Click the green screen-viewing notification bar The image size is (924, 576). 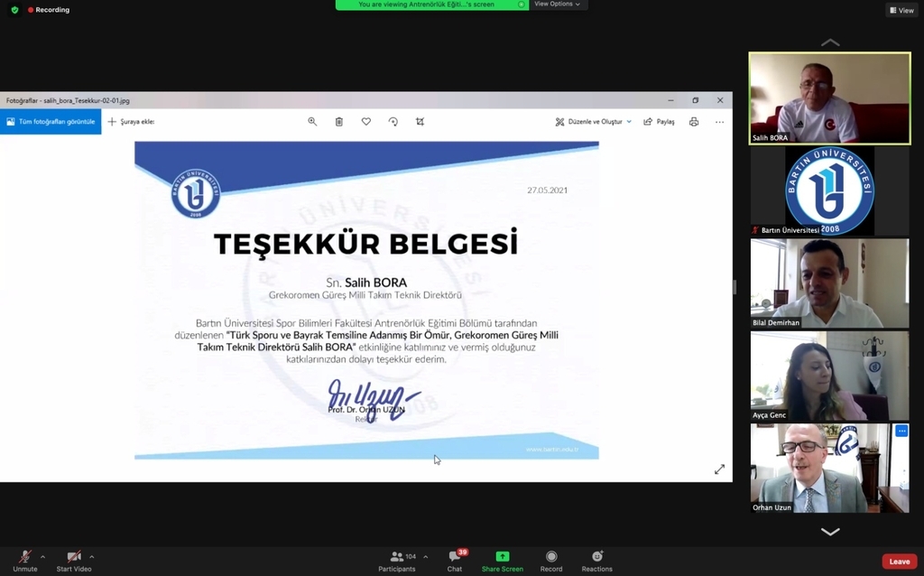(432, 5)
